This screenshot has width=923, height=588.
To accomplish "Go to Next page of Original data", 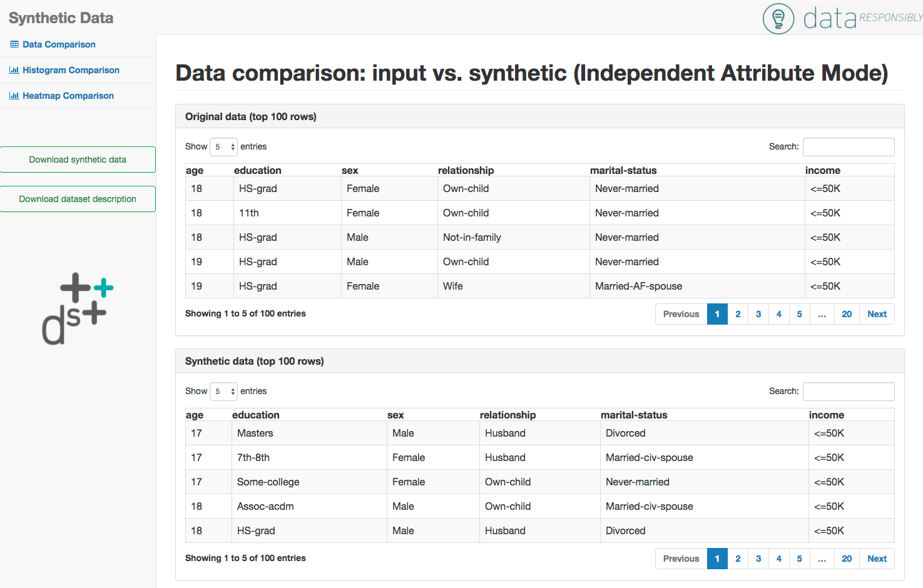I will pos(877,314).
